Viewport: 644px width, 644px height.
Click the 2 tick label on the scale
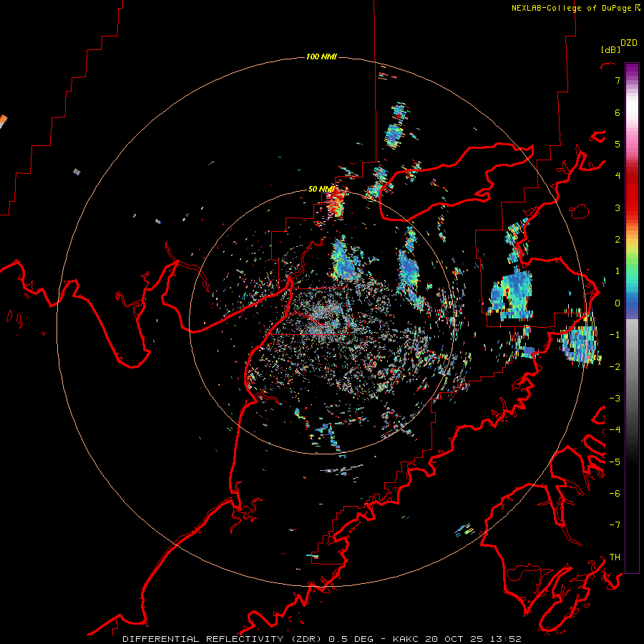[x=618, y=240]
